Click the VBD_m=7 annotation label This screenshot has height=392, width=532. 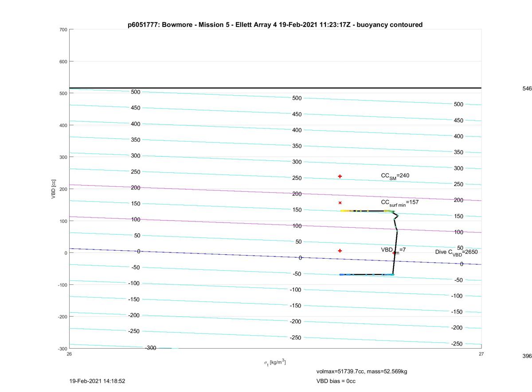[393, 250]
